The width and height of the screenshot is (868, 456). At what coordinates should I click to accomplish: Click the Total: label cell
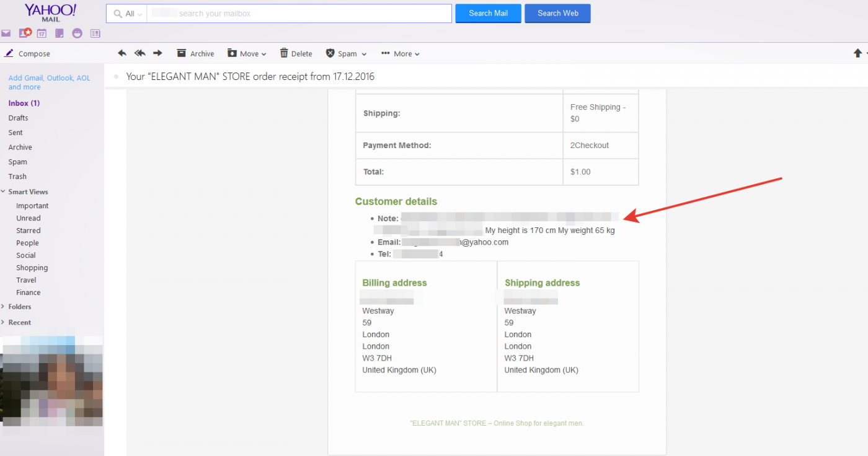[459, 172]
